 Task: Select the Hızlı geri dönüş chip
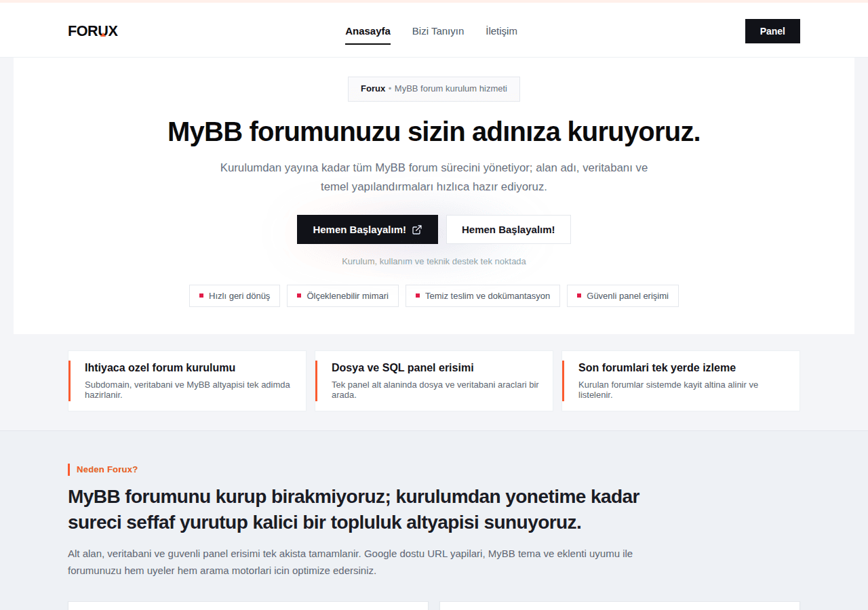pyautogui.click(x=235, y=296)
